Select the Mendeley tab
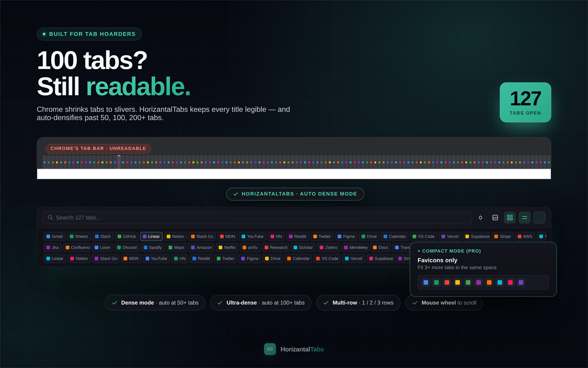Screen dimensions: 588x368 click(x=356, y=247)
